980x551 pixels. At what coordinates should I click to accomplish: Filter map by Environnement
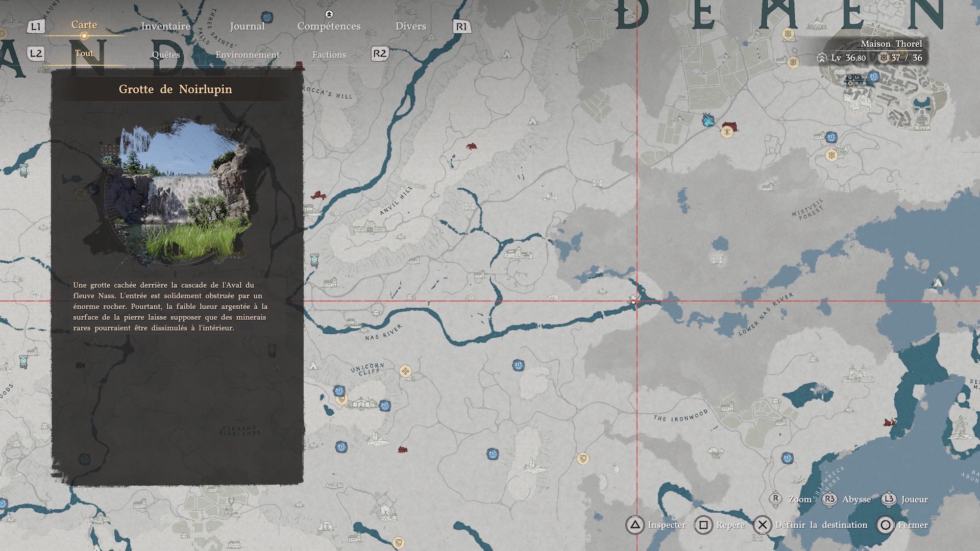click(247, 55)
